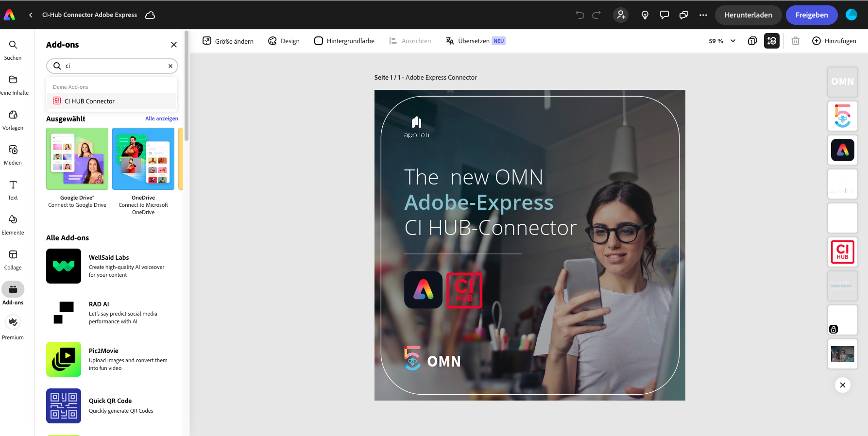Redo the last action
The width and height of the screenshot is (868, 436).
click(596, 15)
